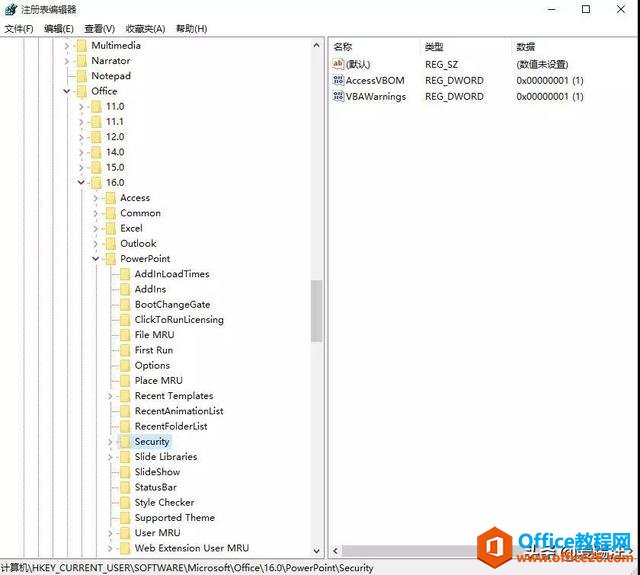Click the folder icon next to Multimedia
Viewport: 640px width, 575px height.
pos(82,46)
